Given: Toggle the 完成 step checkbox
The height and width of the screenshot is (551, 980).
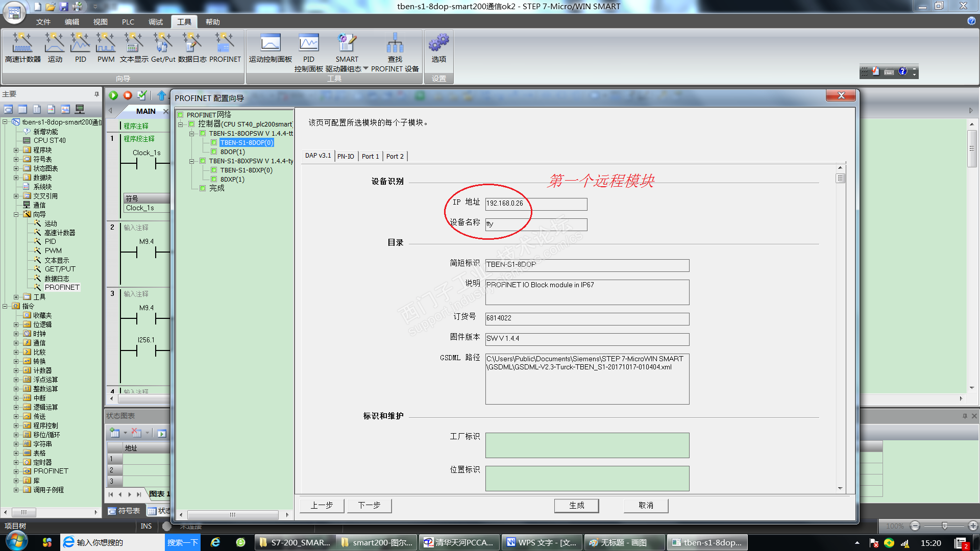Looking at the screenshot, I should (x=203, y=188).
